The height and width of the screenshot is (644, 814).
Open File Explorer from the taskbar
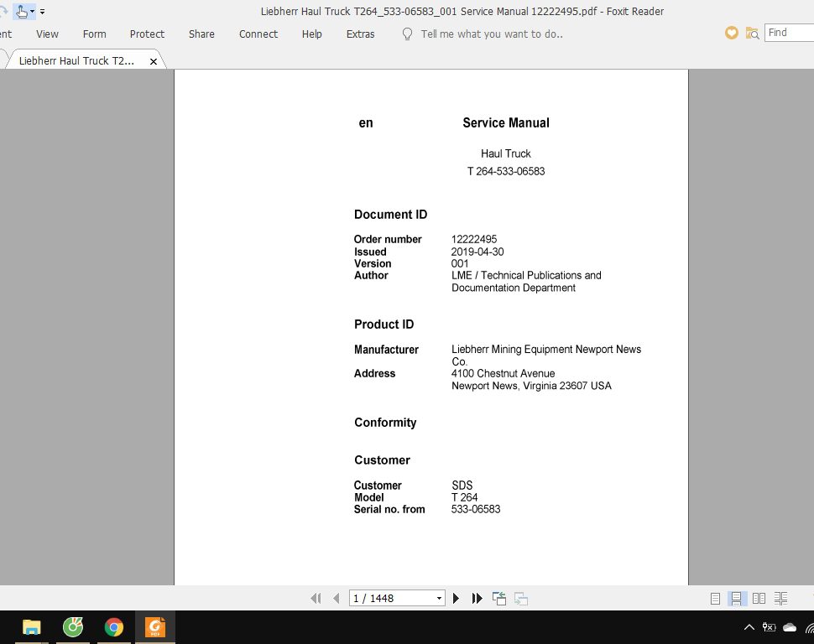tap(32, 627)
